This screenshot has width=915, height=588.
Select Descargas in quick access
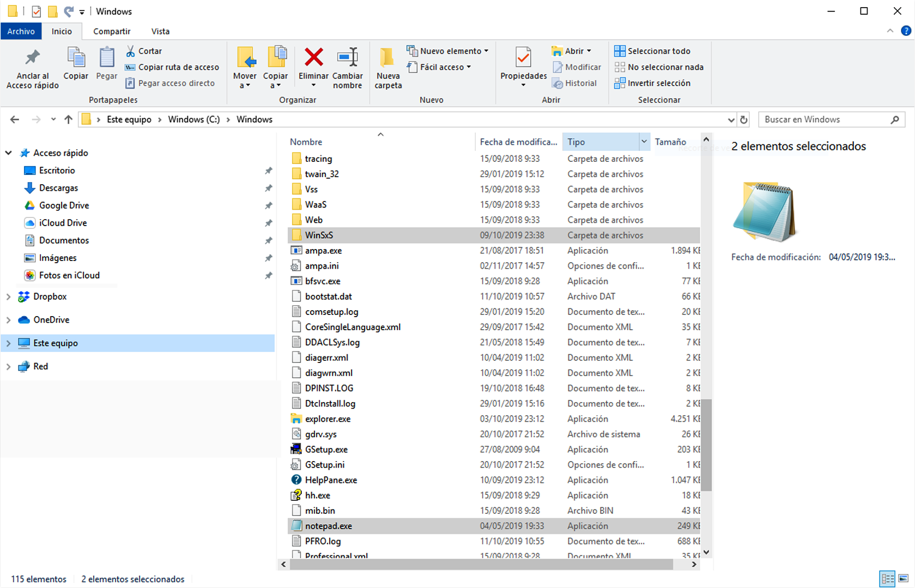(58, 188)
